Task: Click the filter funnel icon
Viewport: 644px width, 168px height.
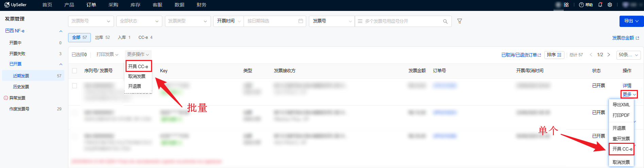Action: click(460, 21)
